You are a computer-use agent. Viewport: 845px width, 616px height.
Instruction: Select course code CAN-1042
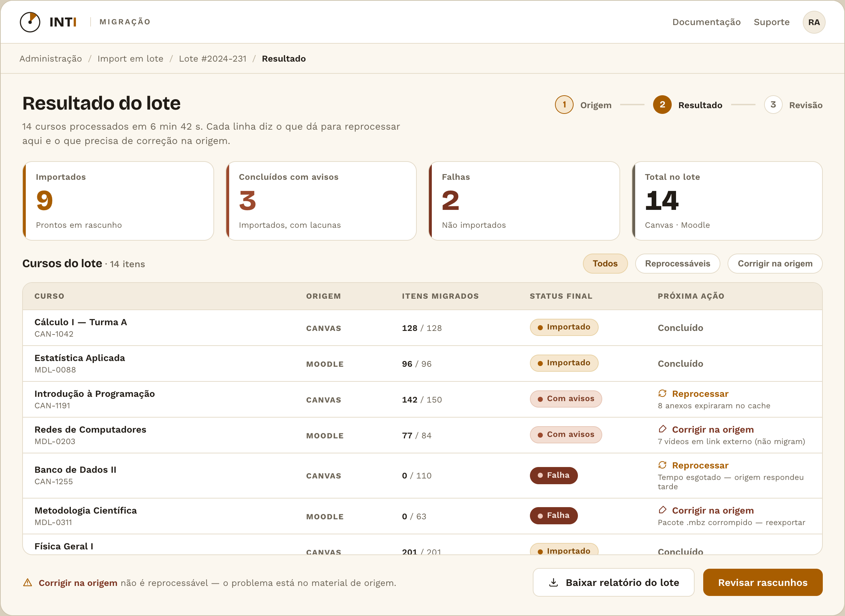54,334
